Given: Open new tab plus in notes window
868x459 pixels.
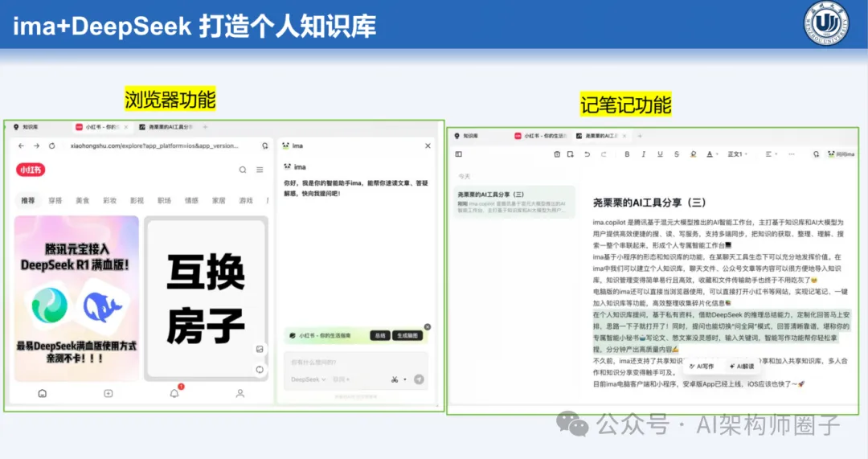Looking at the screenshot, I should point(640,136).
